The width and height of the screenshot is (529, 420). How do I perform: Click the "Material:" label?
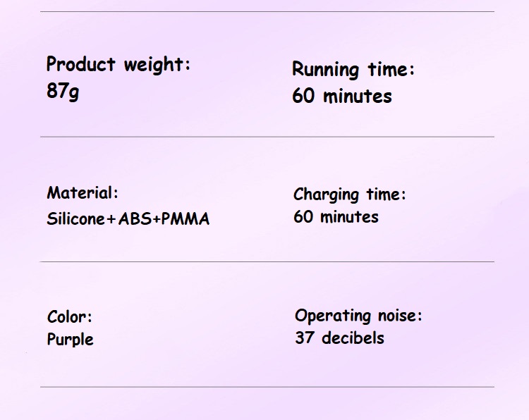click(x=83, y=193)
